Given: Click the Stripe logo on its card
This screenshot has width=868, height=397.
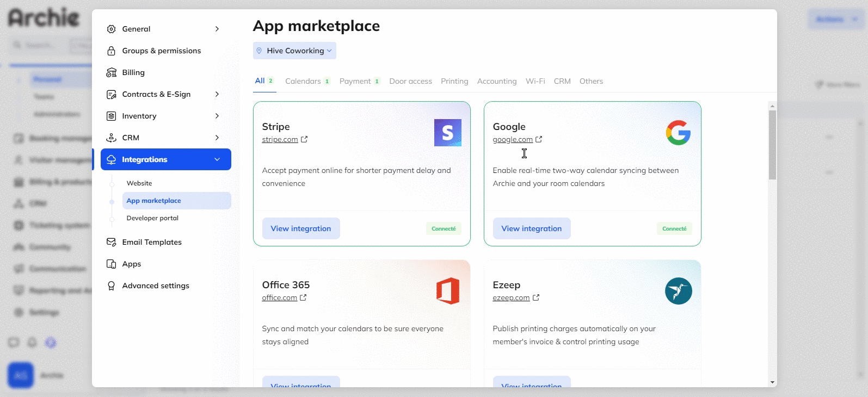Looking at the screenshot, I should click(x=448, y=133).
